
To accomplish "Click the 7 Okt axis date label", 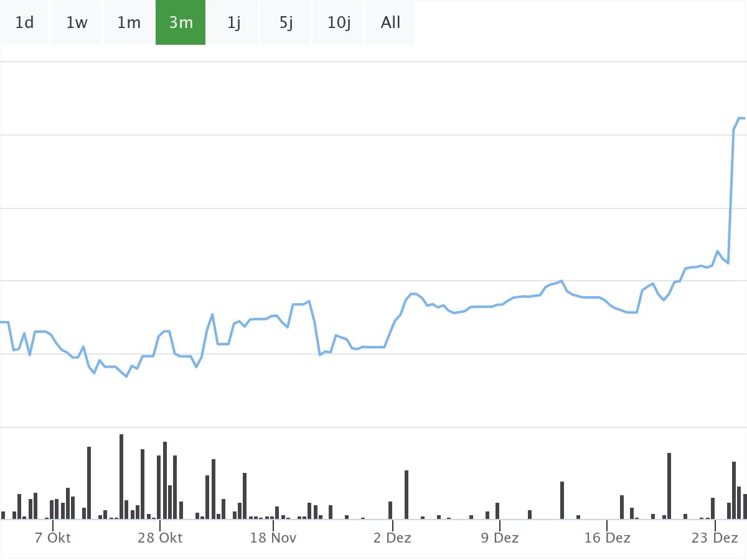I will [53, 538].
